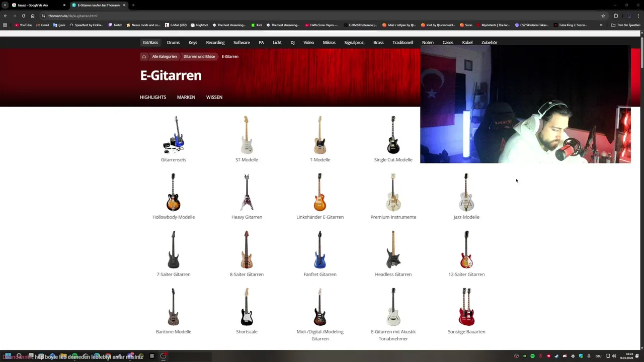Image resolution: width=644 pixels, height=362 pixels.
Task: Open the Sonstige Bauarten double-neck image
Action: [466, 307]
